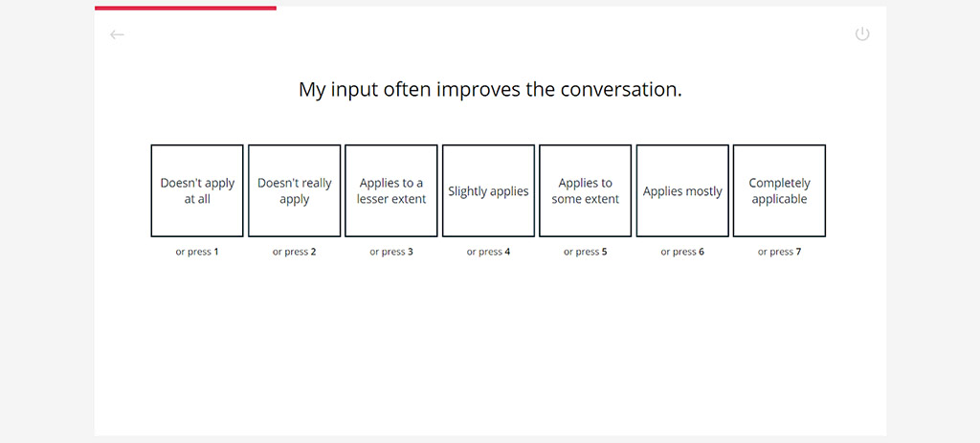Select the "Slightly applies" answer box
The width and height of the screenshot is (980, 443).
tap(488, 190)
